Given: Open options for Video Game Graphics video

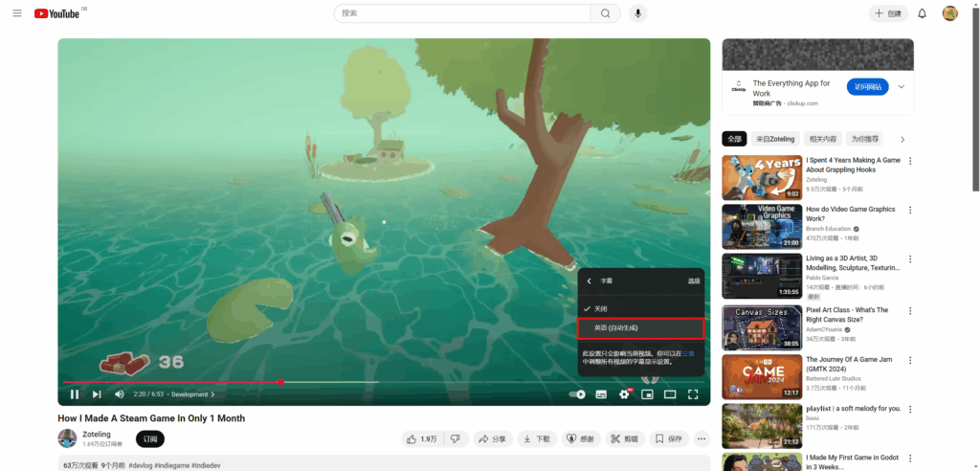Looking at the screenshot, I should point(910,211).
